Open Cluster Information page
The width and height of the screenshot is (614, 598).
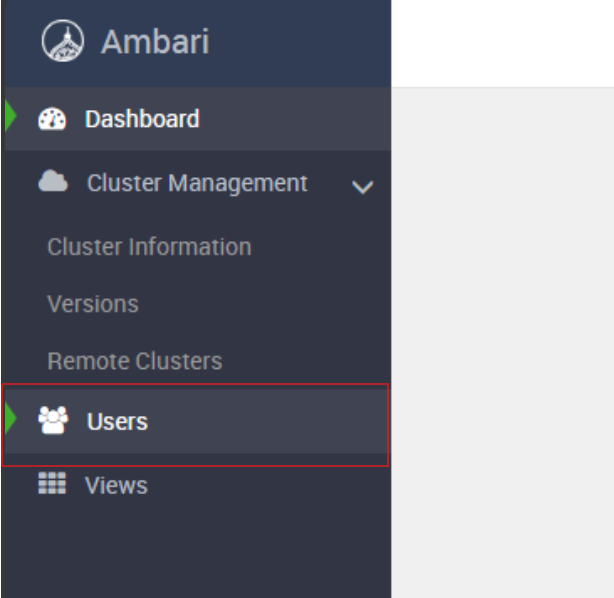[149, 247]
